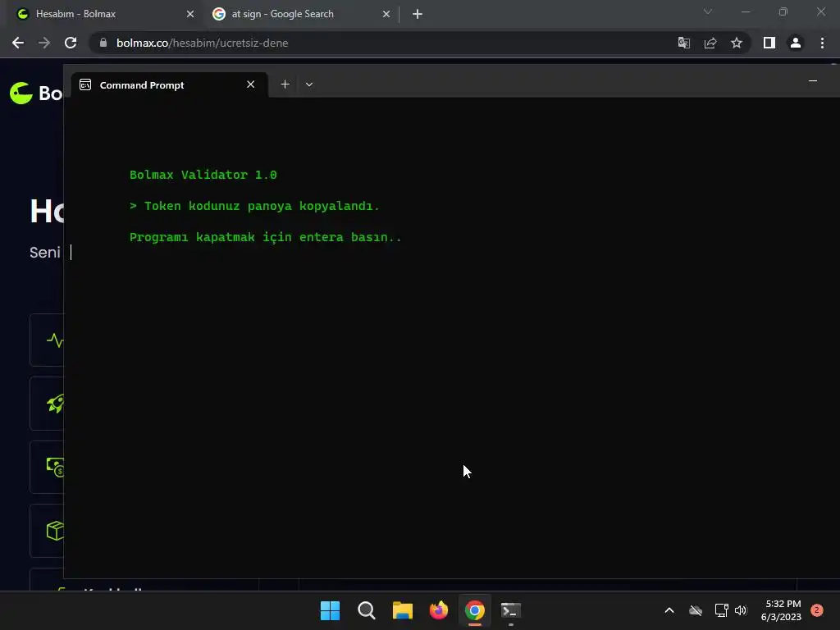Select the Command Prompt terminal tab
Viewport: 840px width, 630px height.
pos(169,85)
